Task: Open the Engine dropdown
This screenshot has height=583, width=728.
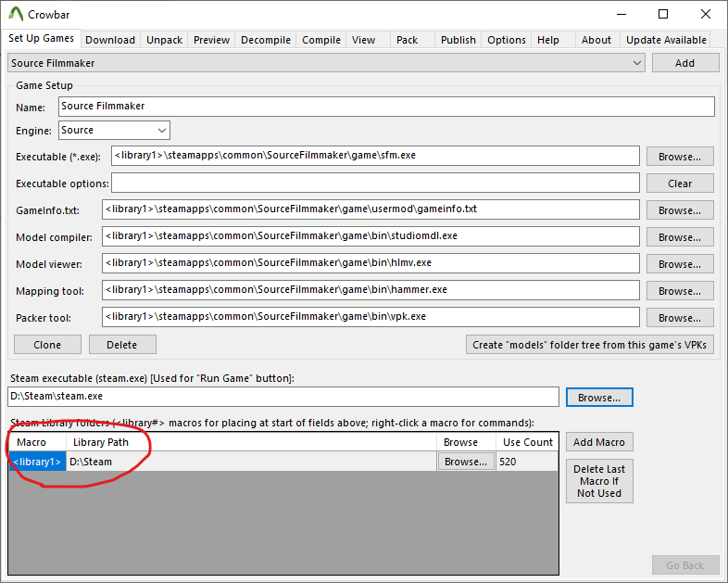Action: click(114, 130)
